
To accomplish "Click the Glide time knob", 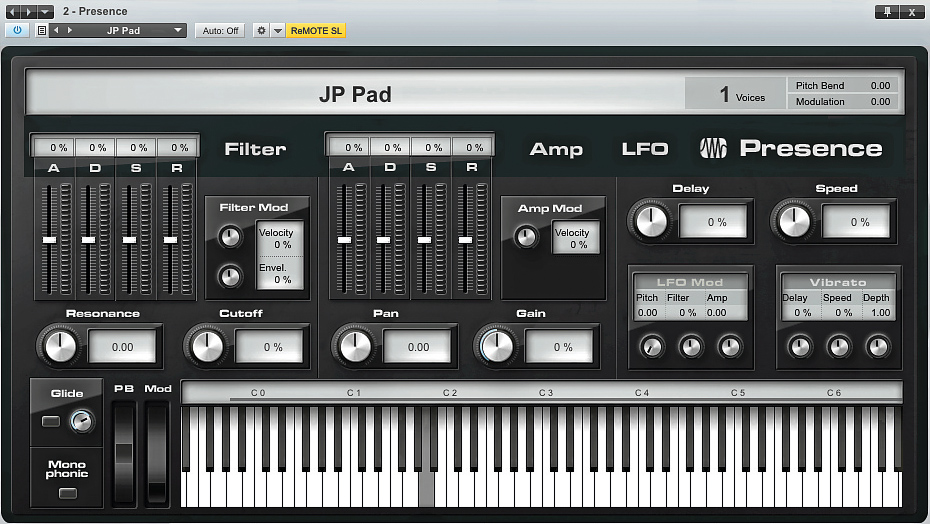I will (82, 421).
